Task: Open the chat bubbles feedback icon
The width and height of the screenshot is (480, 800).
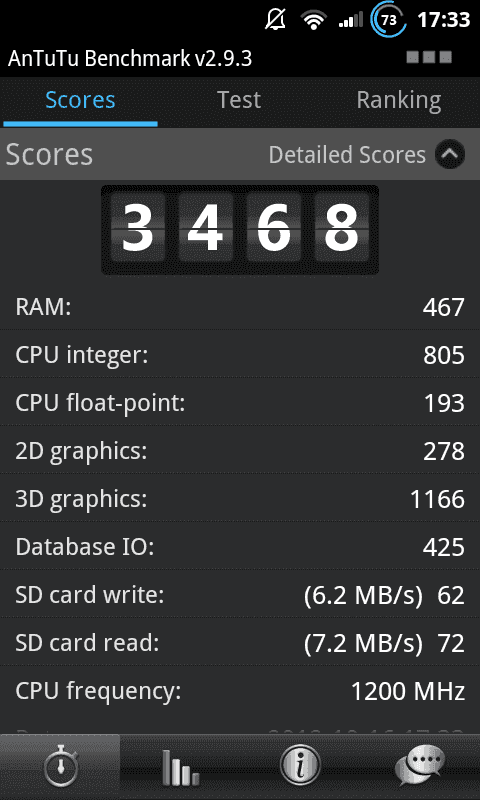Action: coord(420,767)
